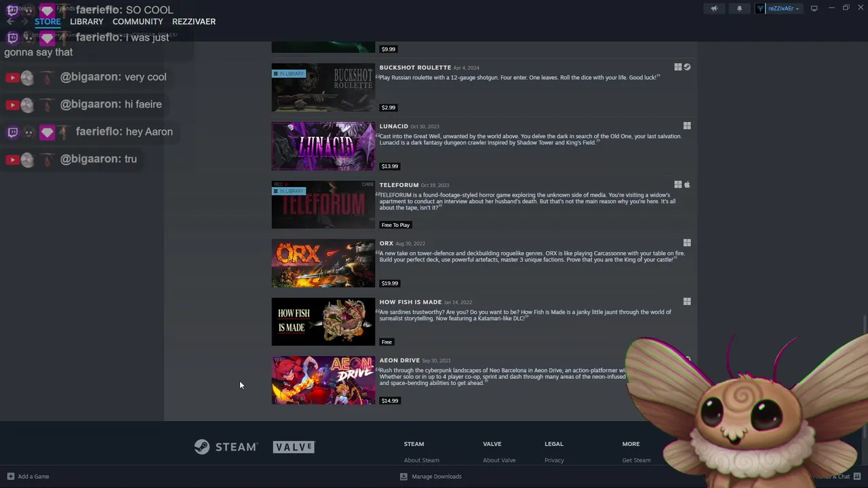Click the Manage Downloads icon
Screen dimensions: 868x488
(x=403, y=476)
